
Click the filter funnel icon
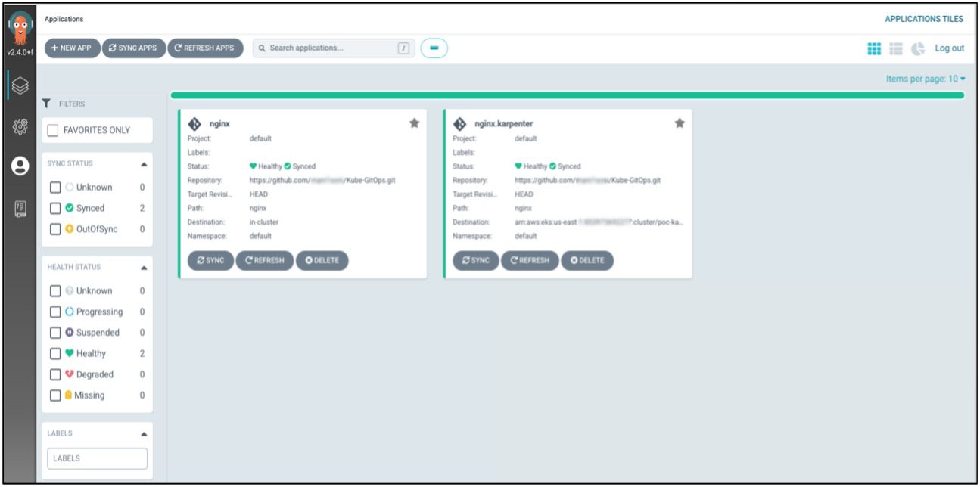coord(46,104)
